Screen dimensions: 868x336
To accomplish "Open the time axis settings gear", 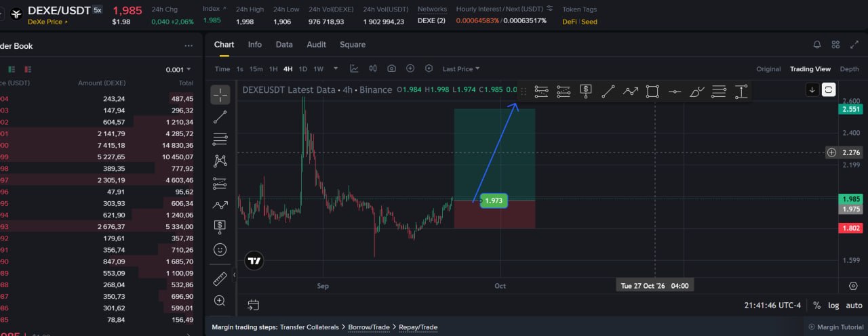I will coord(853,286).
